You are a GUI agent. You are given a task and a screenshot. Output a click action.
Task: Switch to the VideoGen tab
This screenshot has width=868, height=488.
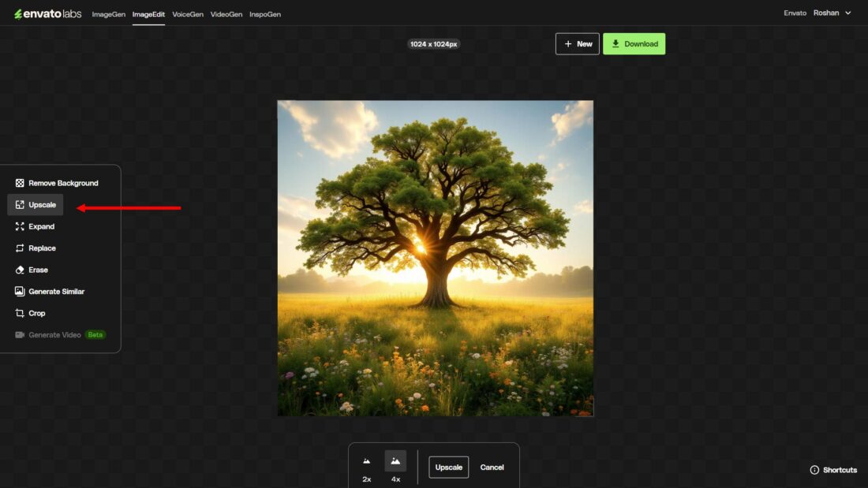click(x=226, y=13)
